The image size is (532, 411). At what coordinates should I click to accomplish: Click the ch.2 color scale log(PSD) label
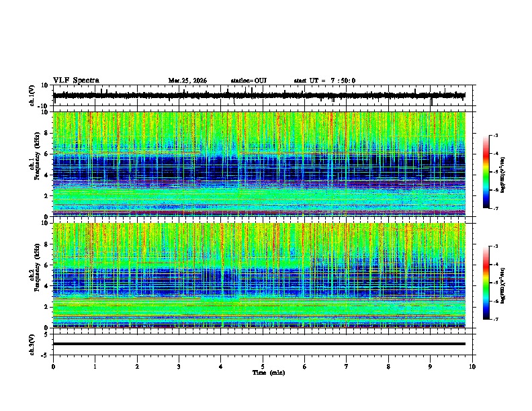tap(503, 285)
